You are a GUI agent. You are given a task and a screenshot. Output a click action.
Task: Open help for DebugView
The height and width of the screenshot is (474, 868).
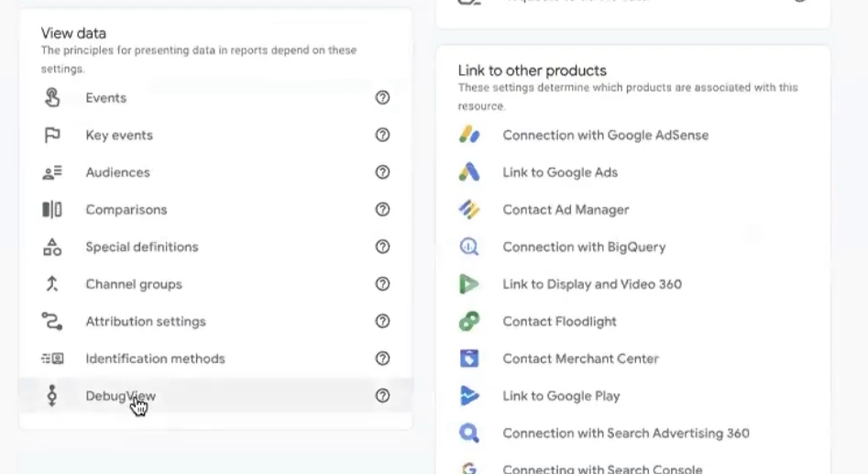tap(382, 395)
